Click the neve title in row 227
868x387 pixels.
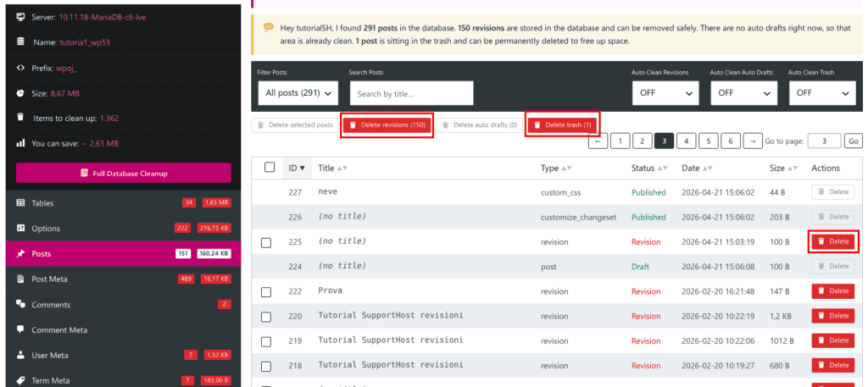click(328, 191)
